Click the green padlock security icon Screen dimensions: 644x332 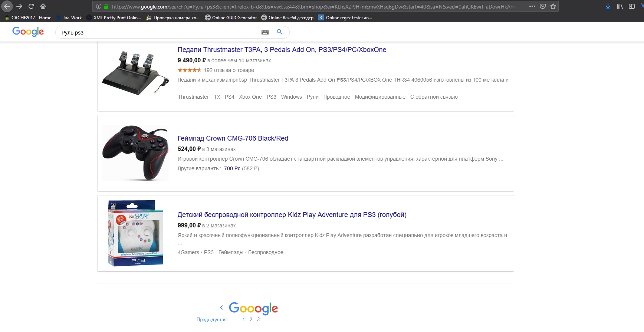[106, 6]
